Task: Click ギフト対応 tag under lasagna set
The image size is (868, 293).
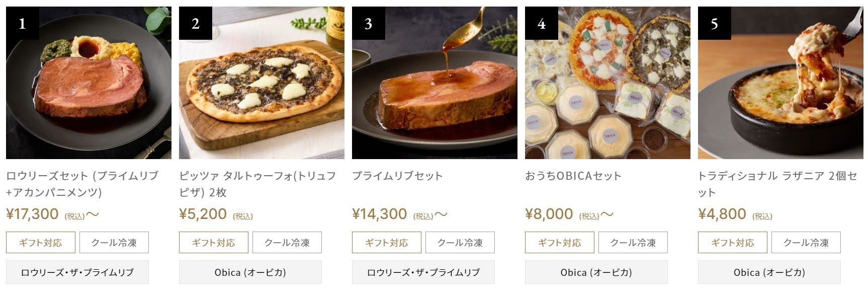Action: (x=733, y=243)
